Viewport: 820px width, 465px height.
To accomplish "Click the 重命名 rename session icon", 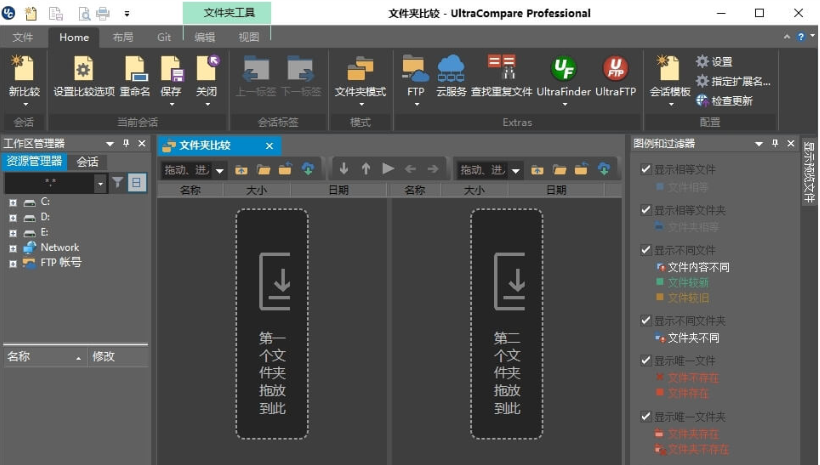I will [x=135, y=69].
